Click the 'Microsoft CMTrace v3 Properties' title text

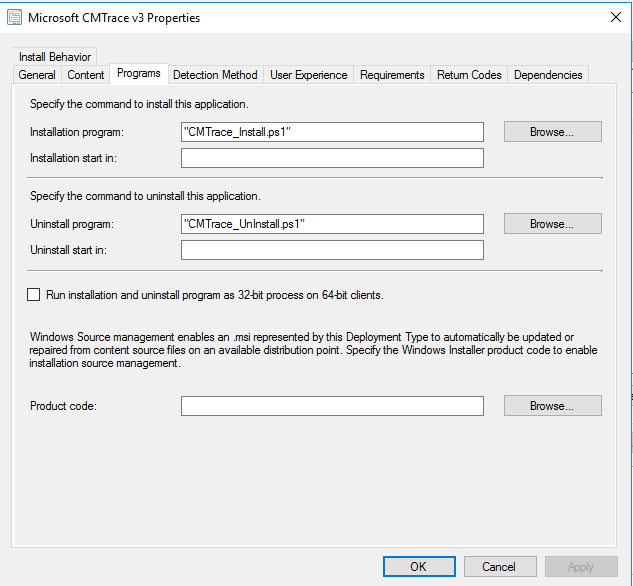click(x=114, y=18)
